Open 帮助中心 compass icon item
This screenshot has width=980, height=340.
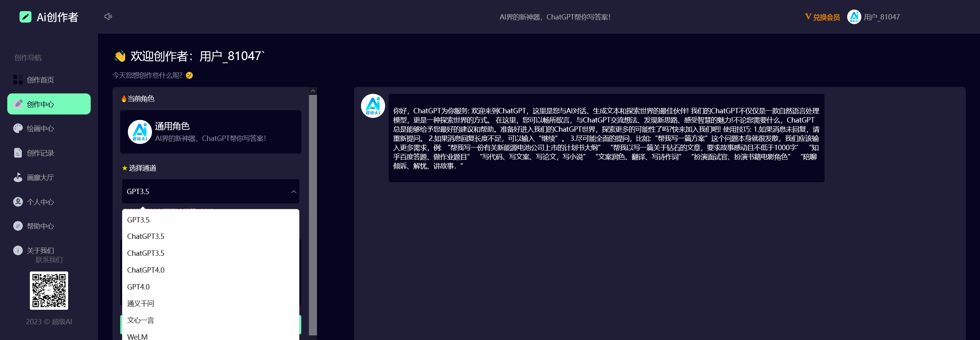pyautogui.click(x=18, y=226)
